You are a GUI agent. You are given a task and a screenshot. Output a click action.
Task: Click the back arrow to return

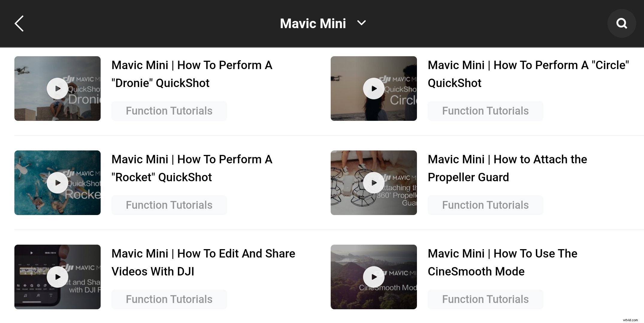[19, 23]
